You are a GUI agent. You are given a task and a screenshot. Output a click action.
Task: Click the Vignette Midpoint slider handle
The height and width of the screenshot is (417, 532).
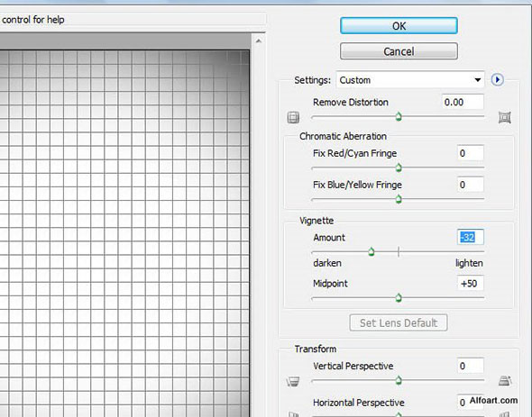click(x=399, y=297)
